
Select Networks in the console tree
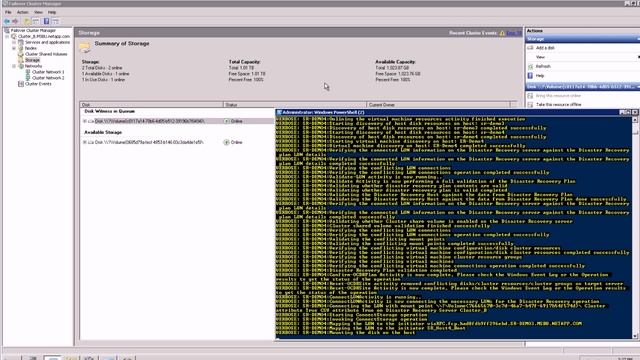coord(33,66)
